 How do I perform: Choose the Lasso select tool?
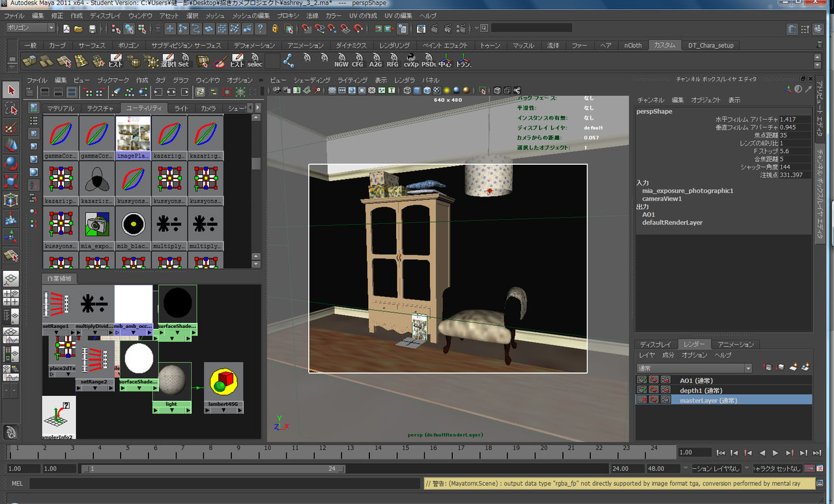(x=10, y=108)
